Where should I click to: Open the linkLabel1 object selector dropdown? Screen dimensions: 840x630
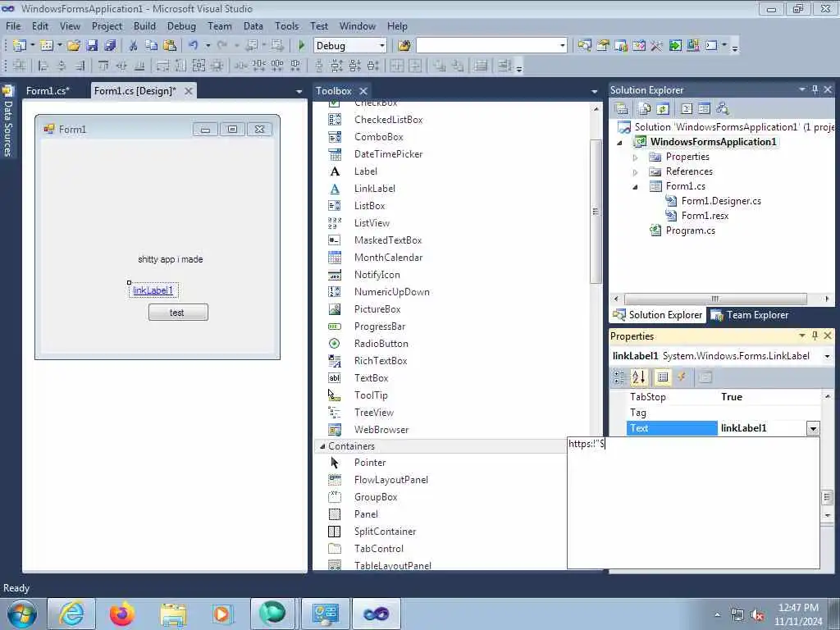pyautogui.click(x=828, y=356)
